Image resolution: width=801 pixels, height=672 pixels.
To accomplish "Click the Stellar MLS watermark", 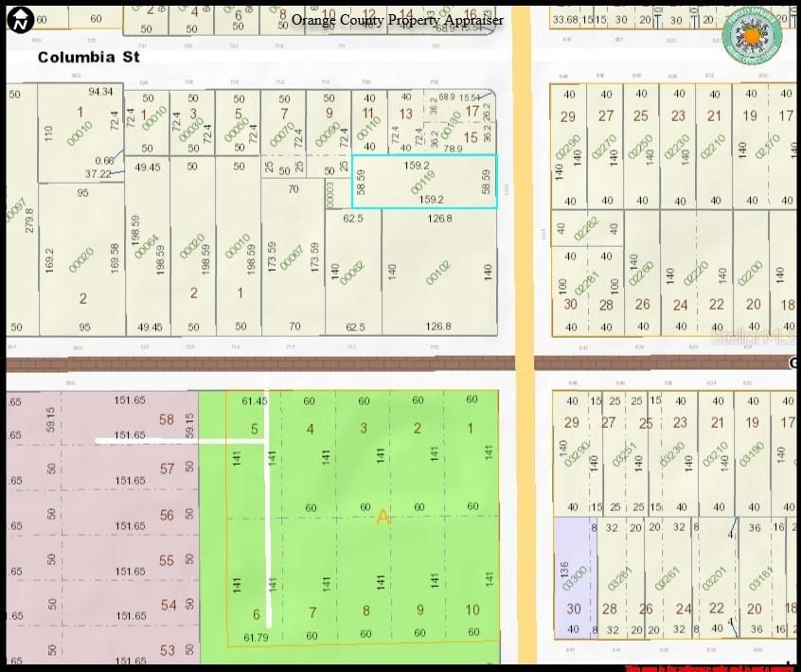I will point(753,336).
